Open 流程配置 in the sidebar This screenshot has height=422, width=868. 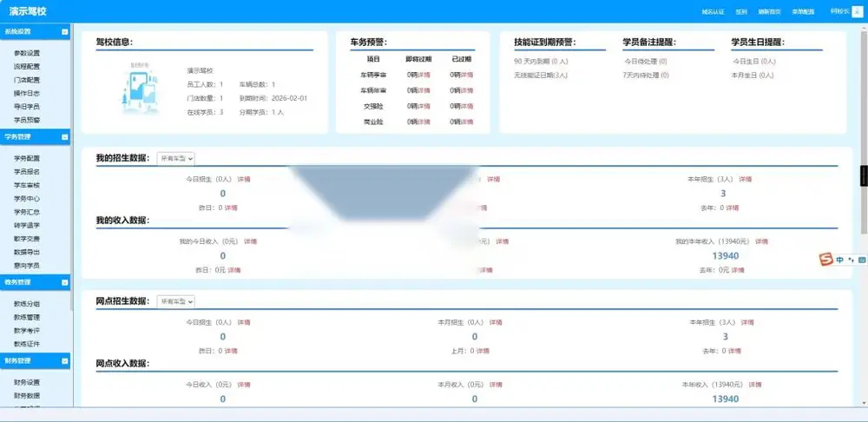27,67
